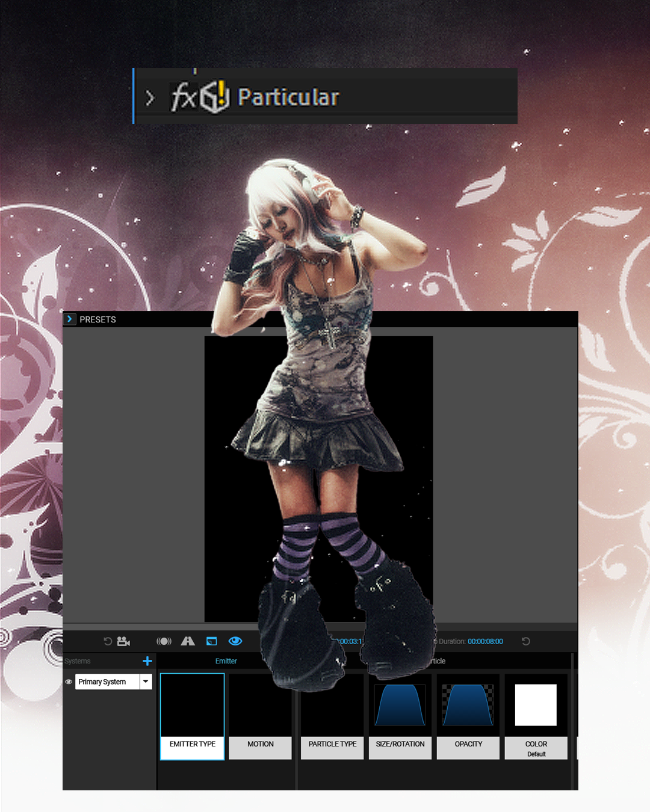Toggle the blue eye preview visibility icon
The height and width of the screenshot is (812, 650).
click(x=235, y=641)
